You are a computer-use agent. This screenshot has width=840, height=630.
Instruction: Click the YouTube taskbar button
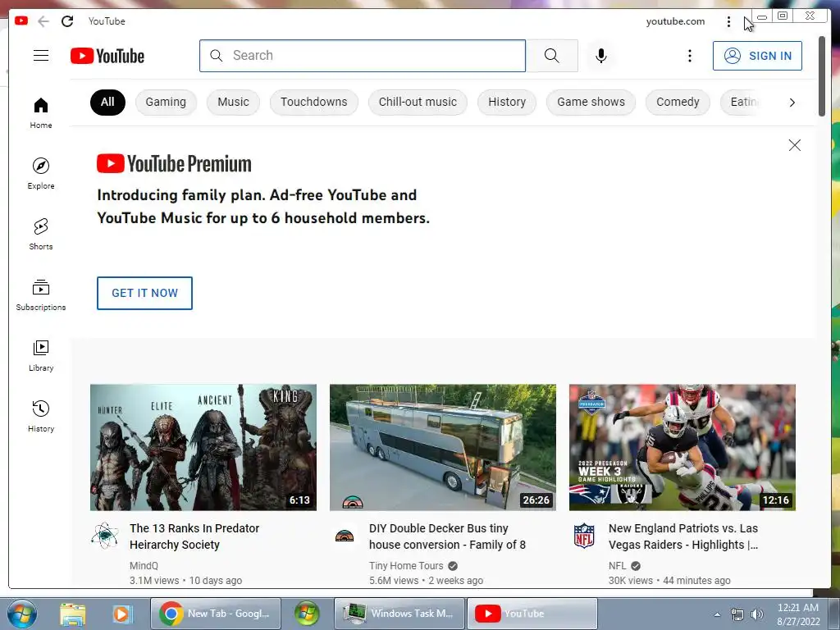pyautogui.click(x=532, y=614)
